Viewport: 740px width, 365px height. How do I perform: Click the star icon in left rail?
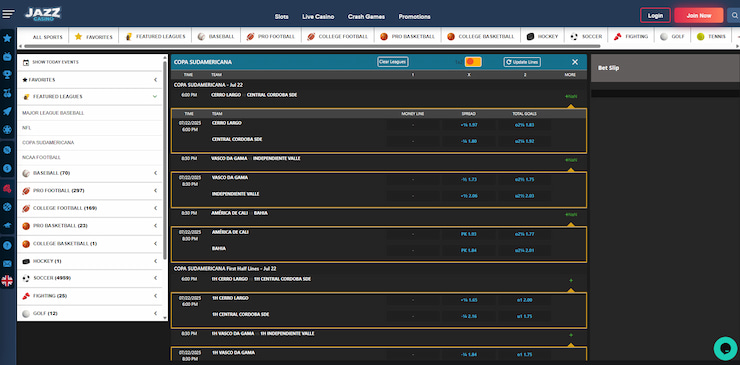(x=7, y=38)
